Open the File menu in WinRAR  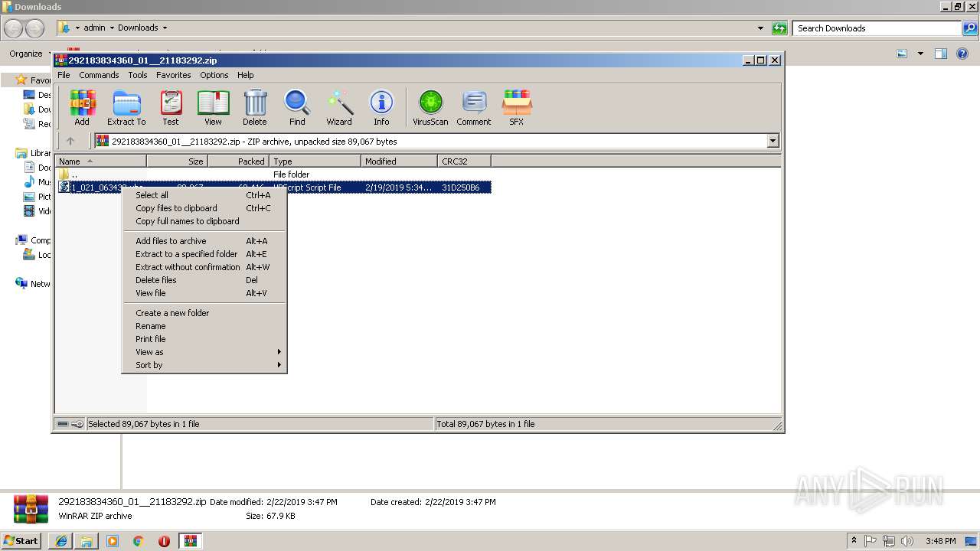[x=64, y=75]
